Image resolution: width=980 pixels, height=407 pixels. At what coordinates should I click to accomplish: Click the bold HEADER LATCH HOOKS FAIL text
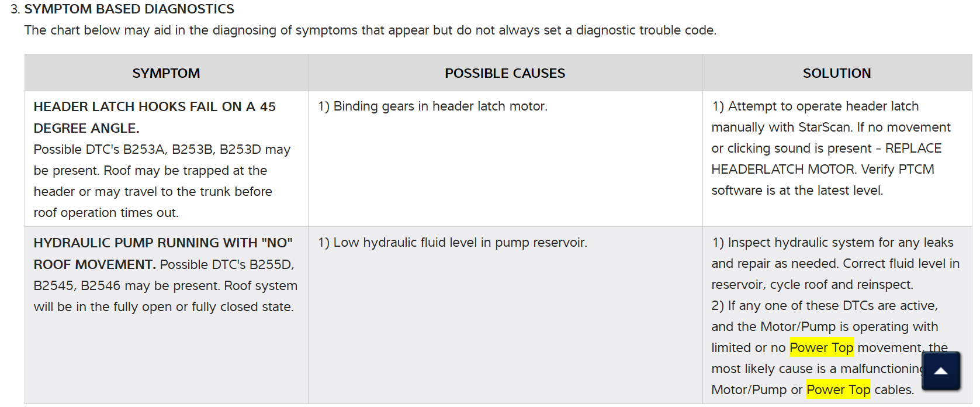click(x=154, y=107)
